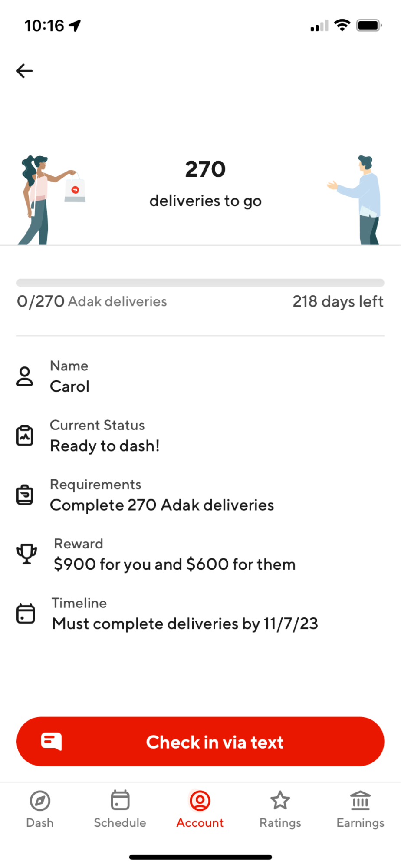Click the Timeline calendar icon
Screen dimensions: 401x868
(26, 614)
